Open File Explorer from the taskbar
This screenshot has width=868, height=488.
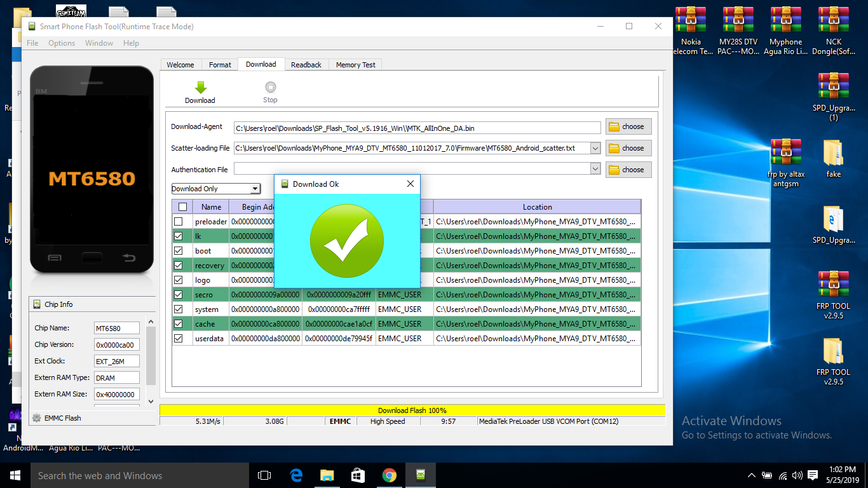[327, 475]
